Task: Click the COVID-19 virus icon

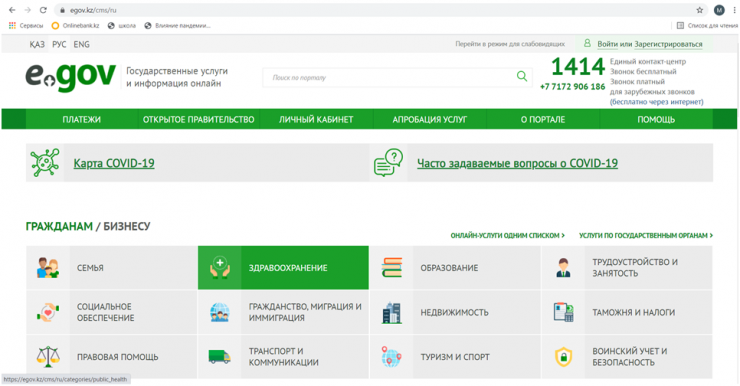Action: [x=45, y=162]
